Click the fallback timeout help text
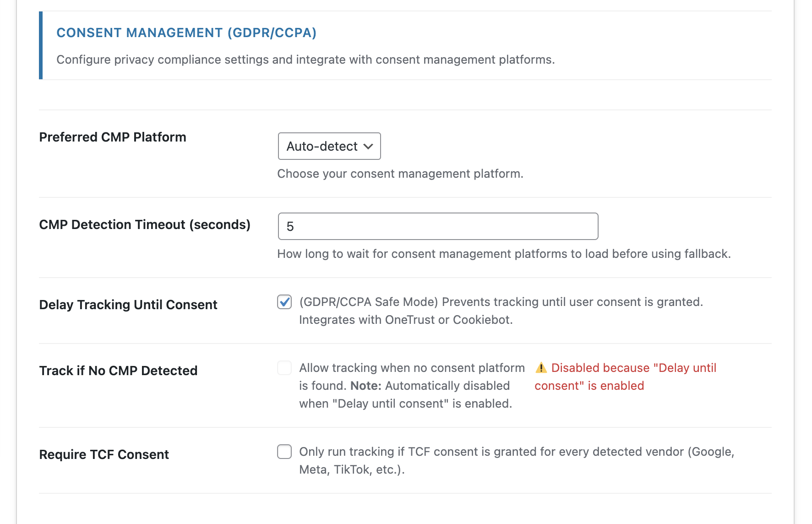This screenshot has width=812, height=524. pos(504,254)
